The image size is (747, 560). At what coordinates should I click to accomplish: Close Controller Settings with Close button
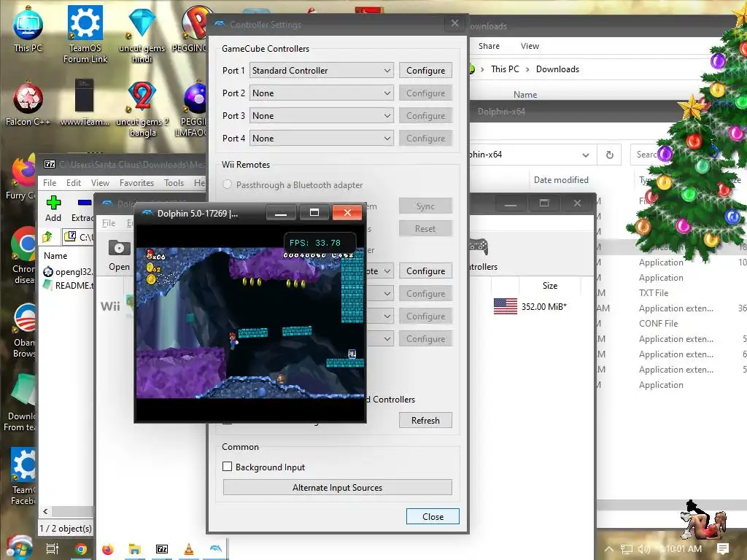tap(433, 517)
